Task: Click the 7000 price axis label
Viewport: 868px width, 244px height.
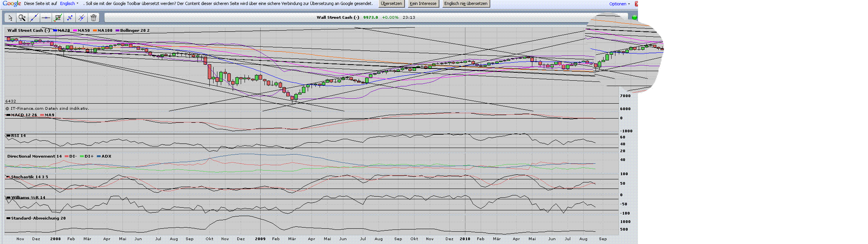Action: pos(625,96)
